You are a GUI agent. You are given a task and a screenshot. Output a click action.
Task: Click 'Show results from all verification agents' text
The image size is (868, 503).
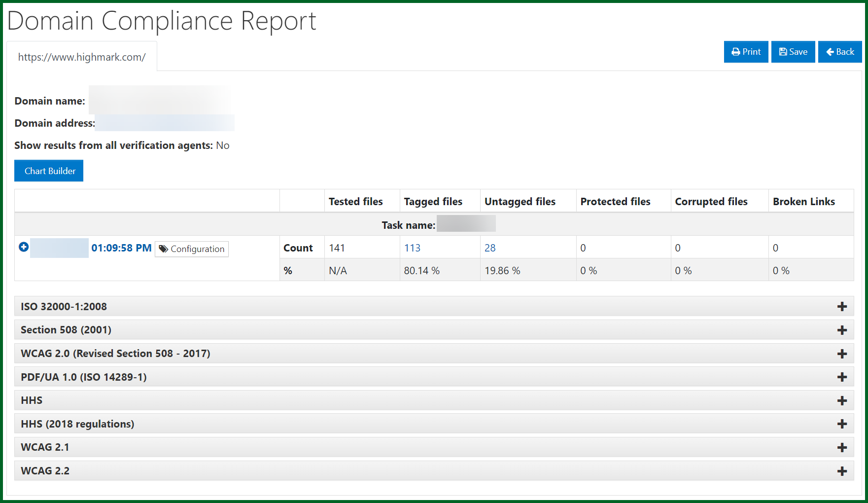[x=113, y=145]
